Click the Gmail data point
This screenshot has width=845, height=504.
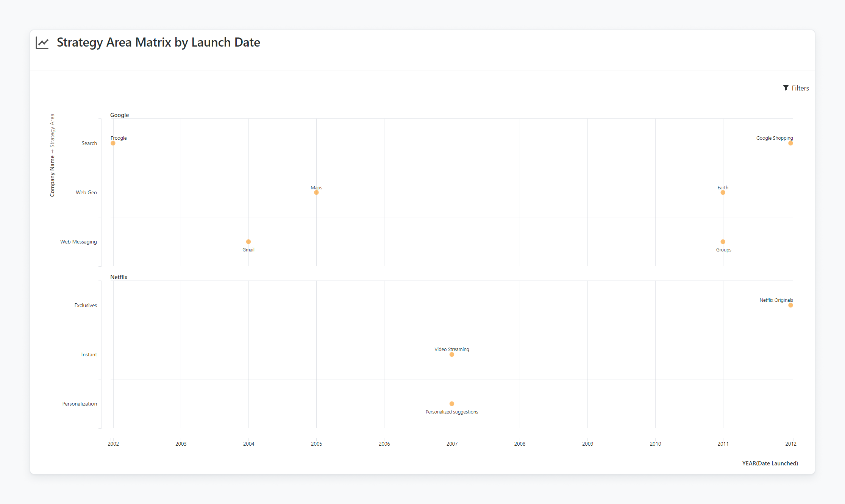[248, 242]
